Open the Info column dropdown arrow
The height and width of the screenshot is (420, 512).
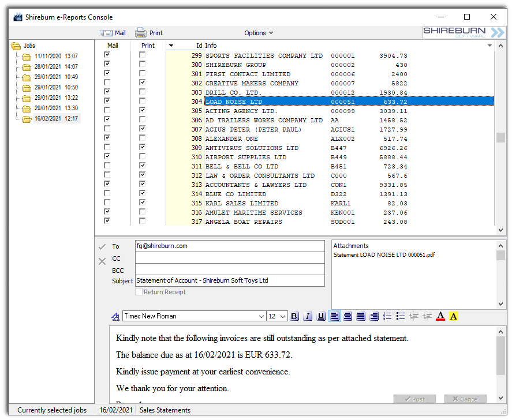489,46
